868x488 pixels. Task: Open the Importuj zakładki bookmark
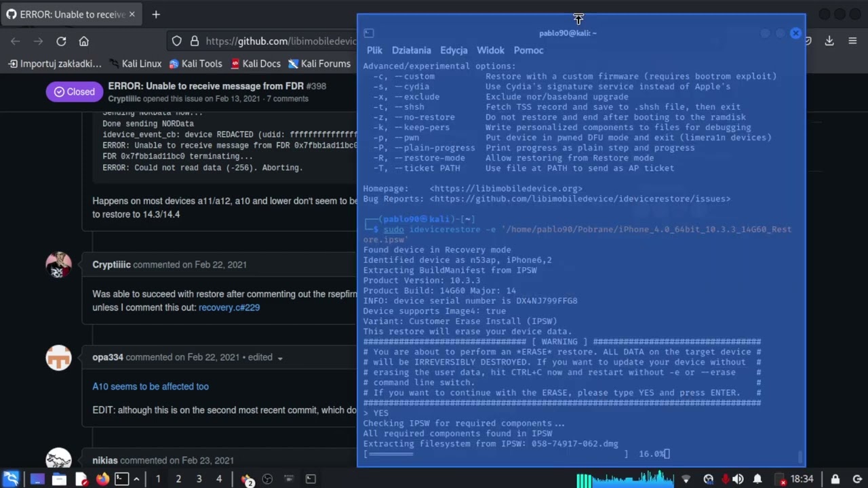pos(55,64)
